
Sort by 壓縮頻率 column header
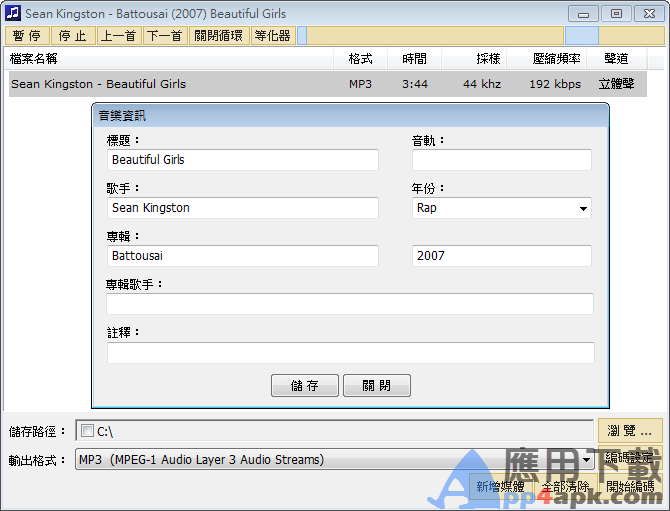[547, 59]
